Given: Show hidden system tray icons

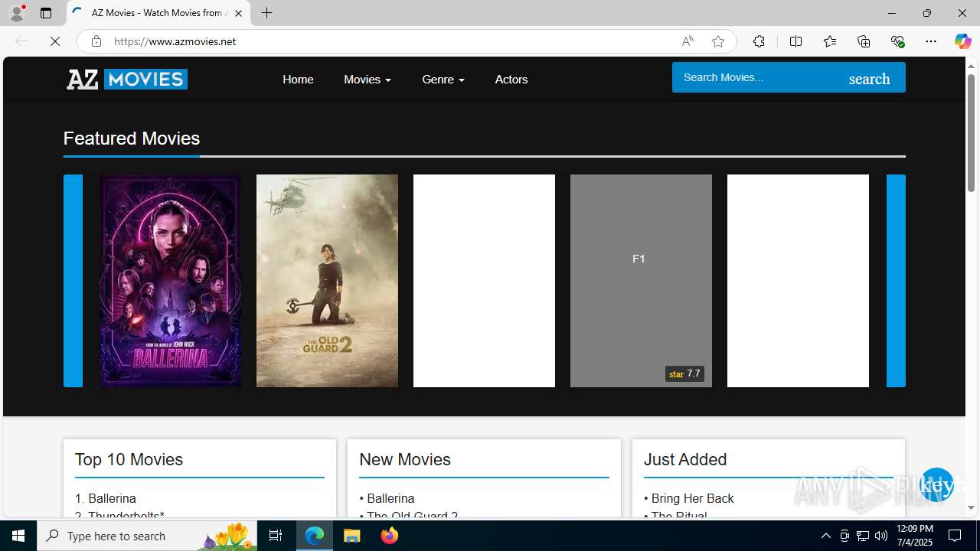Looking at the screenshot, I should pos(825,536).
